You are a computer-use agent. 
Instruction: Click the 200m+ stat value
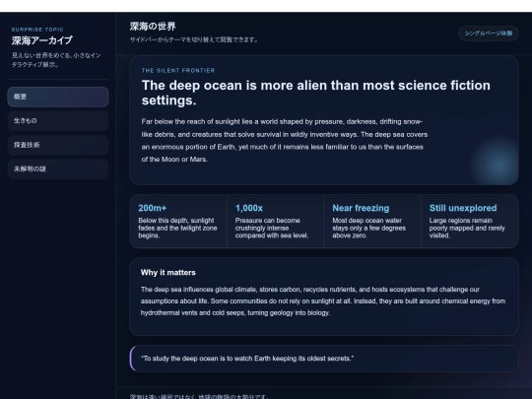click(153, 208)
